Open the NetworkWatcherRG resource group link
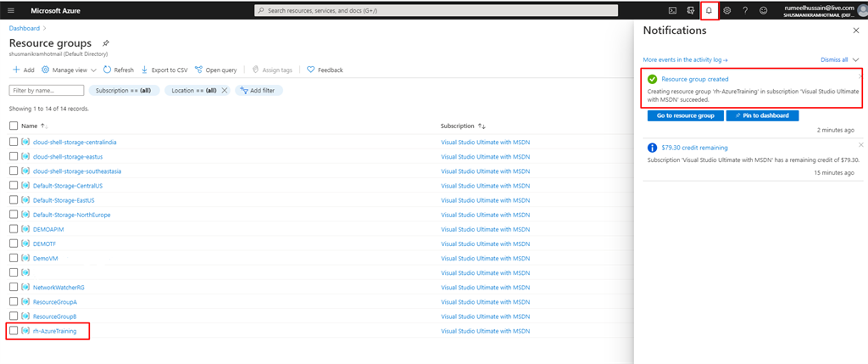The width and height of the screenshot is (868, 364). click(58, 287)
